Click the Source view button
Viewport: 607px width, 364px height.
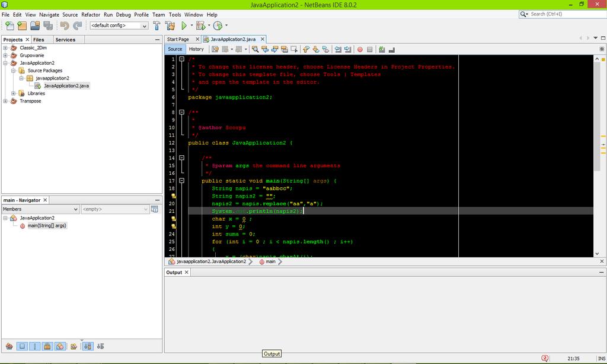pos(175,49)
